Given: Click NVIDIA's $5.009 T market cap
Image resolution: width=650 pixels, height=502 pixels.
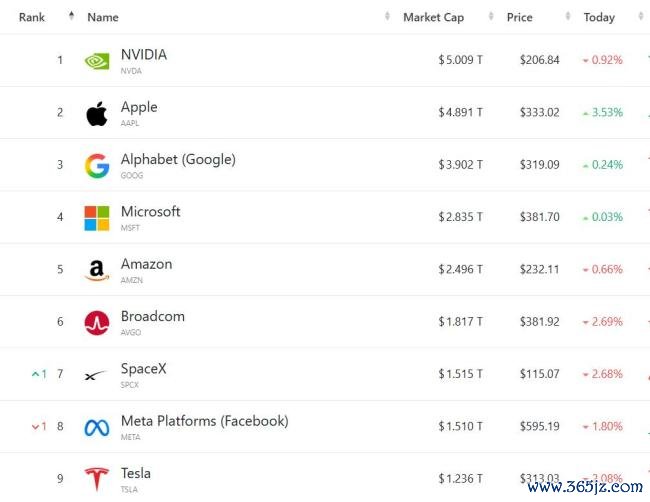Looking at the screenshot, I should 461,60.
